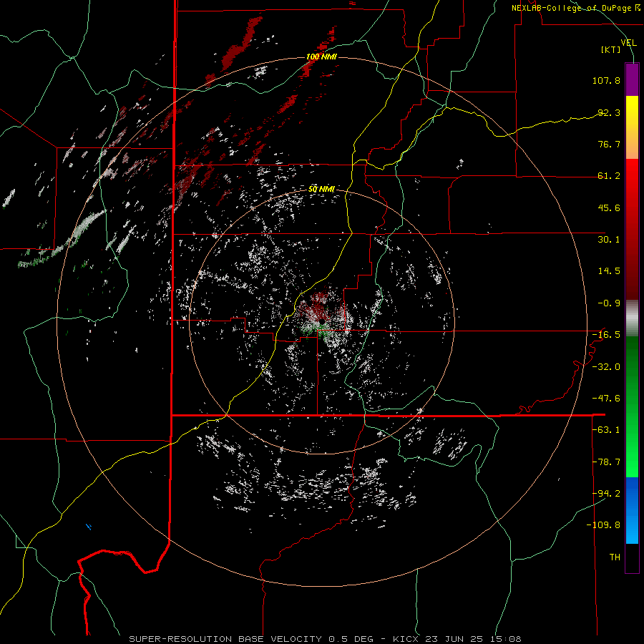Click the -0.9 legend value

[609, 303]
